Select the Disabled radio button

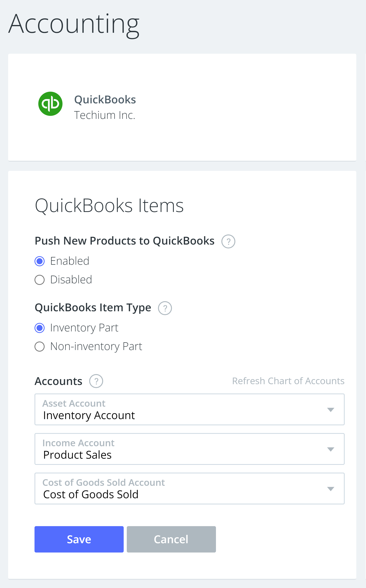pyautogui.click(x=40, y=280)
